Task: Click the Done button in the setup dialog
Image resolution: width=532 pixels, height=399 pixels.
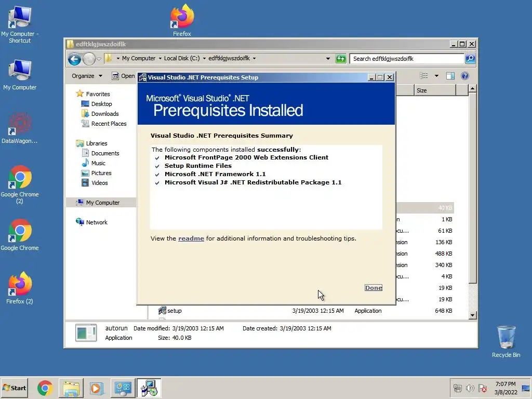Action: (373, 288)
